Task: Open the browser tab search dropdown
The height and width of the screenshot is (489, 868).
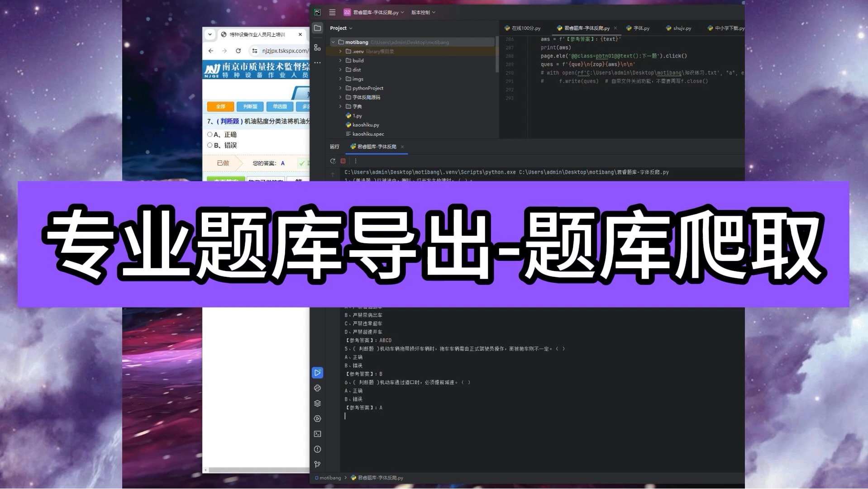Action: pos(210,34)
